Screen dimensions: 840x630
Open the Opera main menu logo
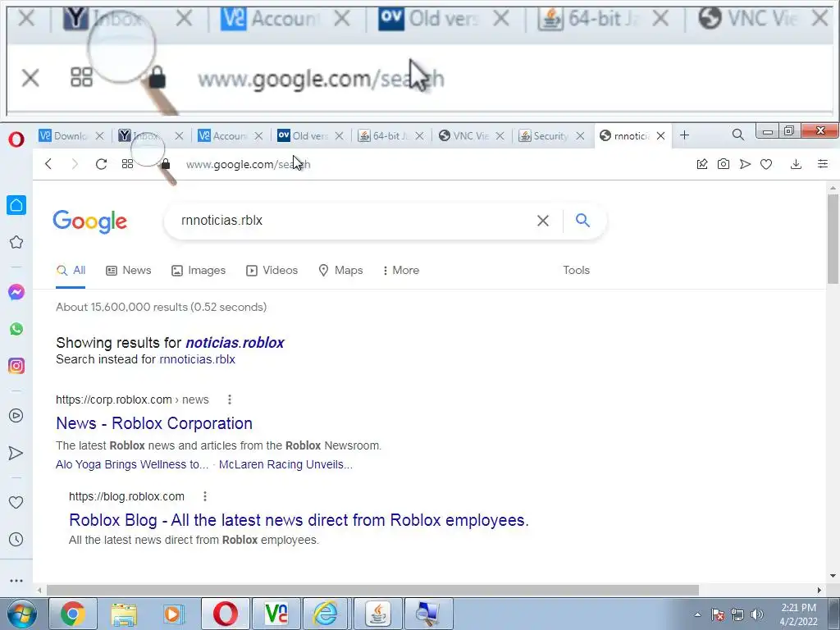16,139
